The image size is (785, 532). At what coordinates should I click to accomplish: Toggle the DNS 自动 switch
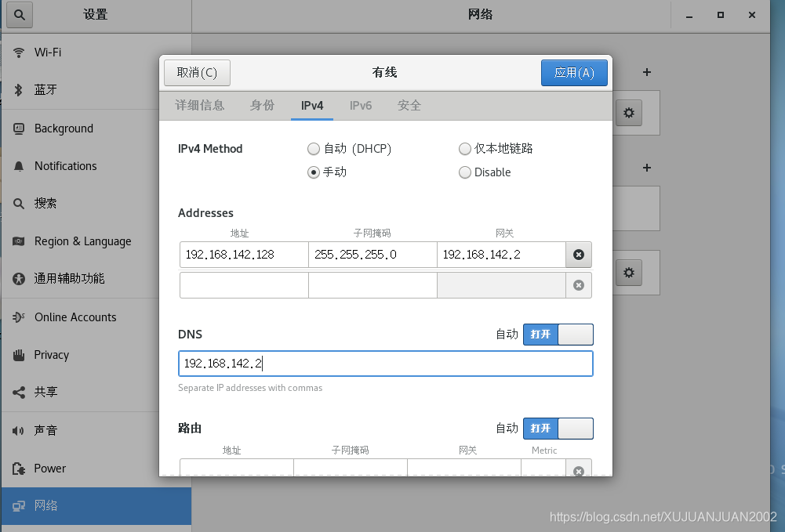tap(558, 335)
